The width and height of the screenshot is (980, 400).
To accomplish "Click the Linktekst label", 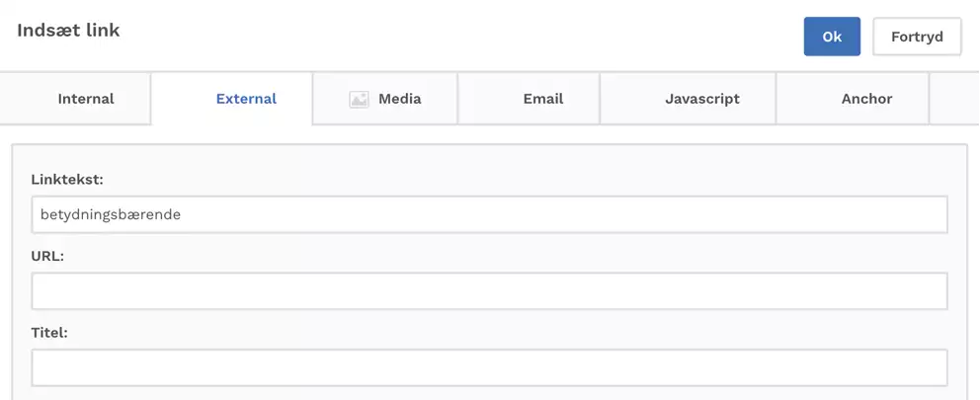I will pyautogui.click(x=67, y=180).
